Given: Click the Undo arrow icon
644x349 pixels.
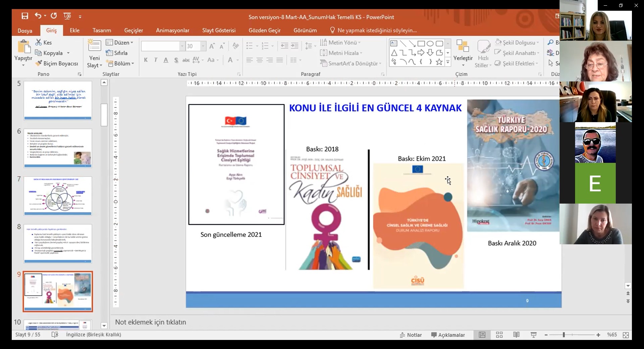Looking at the screenshot, I should point(38,16).
